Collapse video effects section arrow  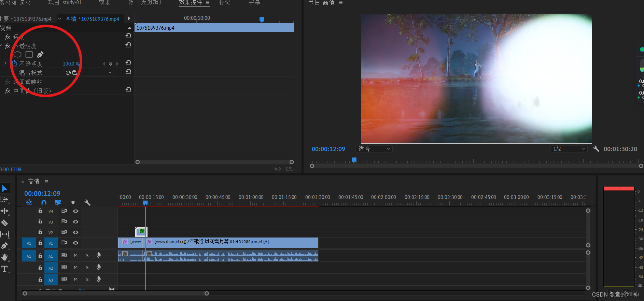click(129, 28)
